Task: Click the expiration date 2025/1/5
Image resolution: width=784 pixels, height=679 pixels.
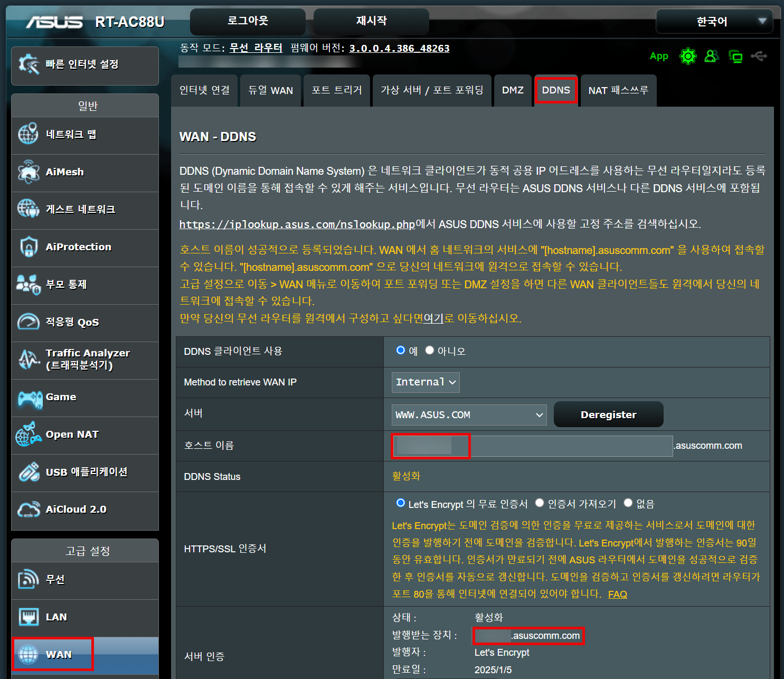Action: tap(493, 670)
